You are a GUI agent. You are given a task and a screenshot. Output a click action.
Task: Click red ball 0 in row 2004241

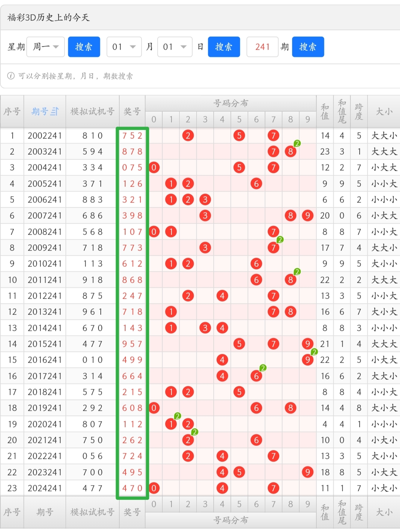pos(154,168)
